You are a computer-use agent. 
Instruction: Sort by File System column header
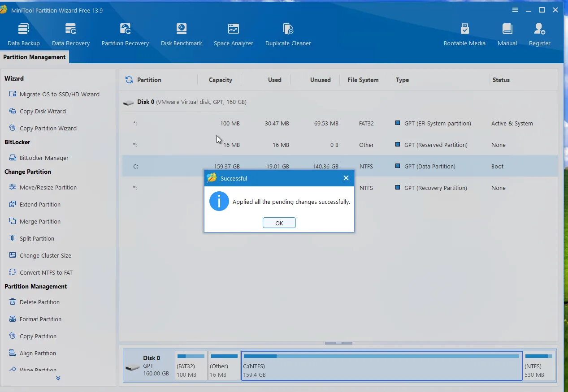[363, 80]
